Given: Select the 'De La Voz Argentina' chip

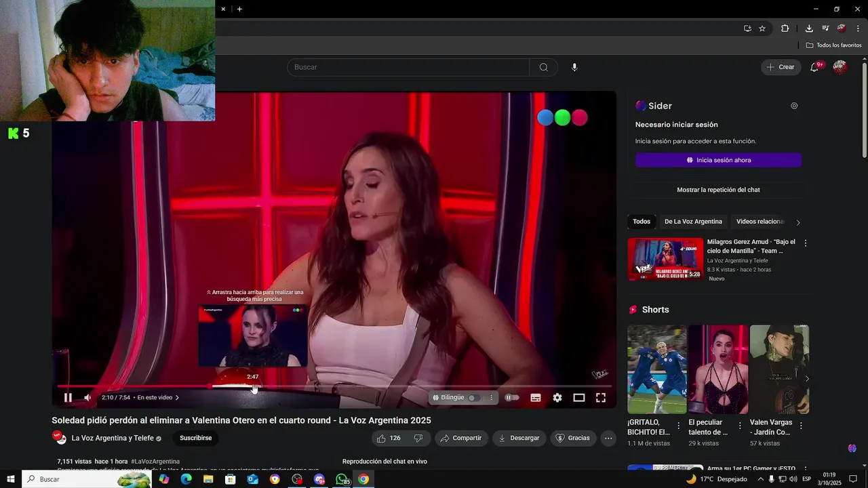Looking at the screenshot, I should tap(693, 222).
